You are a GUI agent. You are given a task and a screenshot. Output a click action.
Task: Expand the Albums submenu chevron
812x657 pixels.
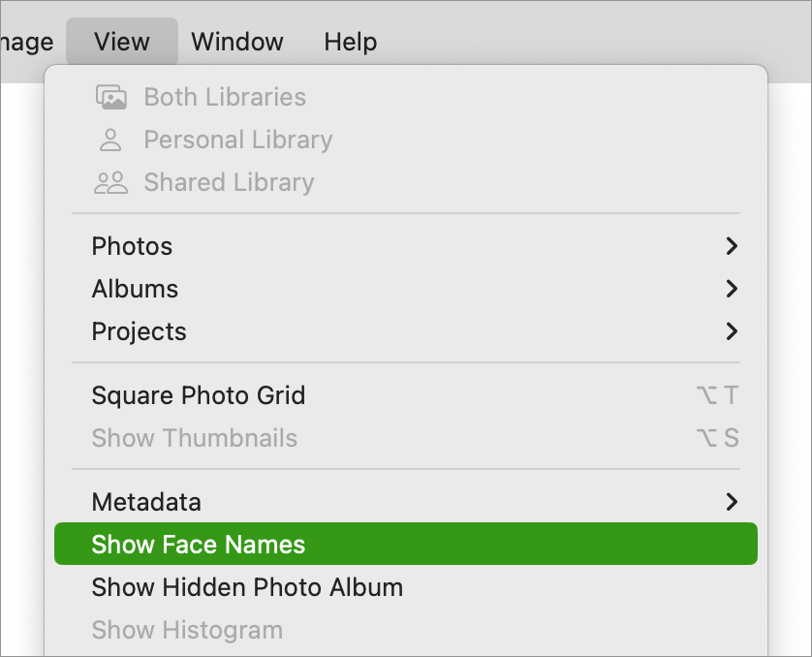pos(732,289)
